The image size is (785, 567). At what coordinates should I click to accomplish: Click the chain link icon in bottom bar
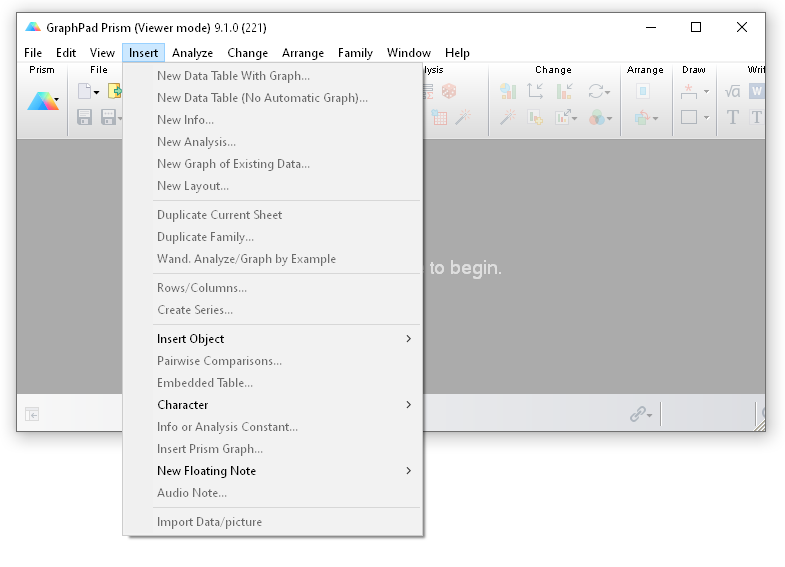[637, 414]
